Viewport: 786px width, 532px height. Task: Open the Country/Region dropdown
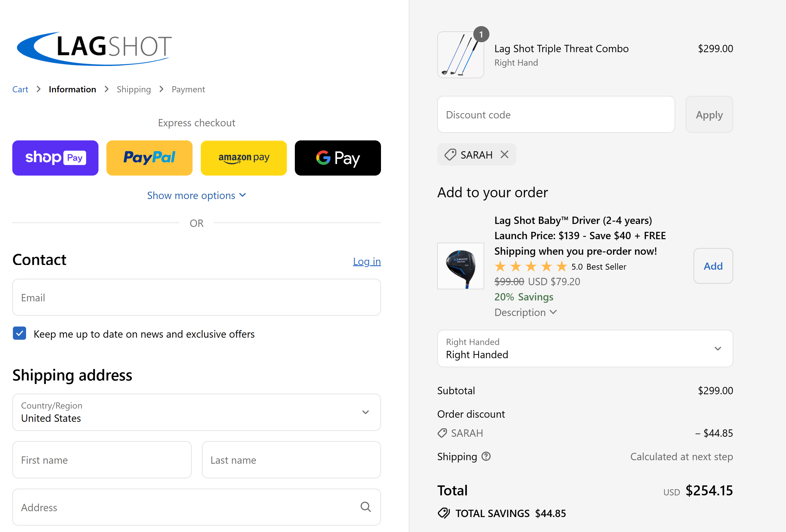point(196,412)
